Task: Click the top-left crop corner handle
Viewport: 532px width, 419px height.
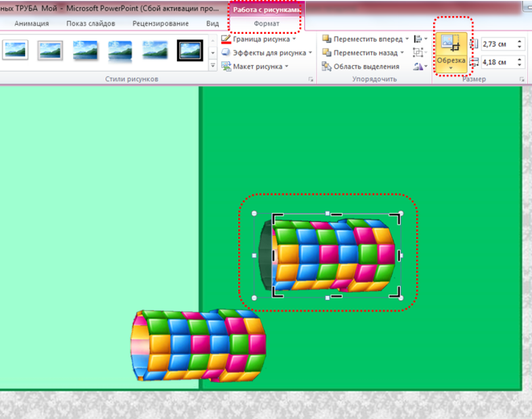Action: [x=277, y=217]
